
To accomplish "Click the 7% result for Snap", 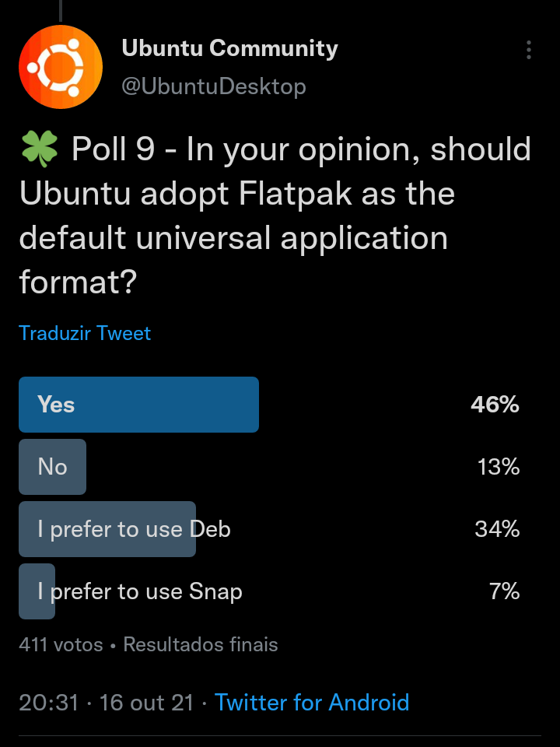I will point(504,591).
